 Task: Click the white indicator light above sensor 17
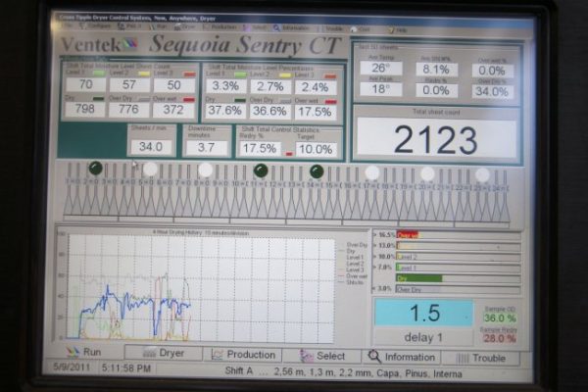pyautogui.click(x=372, y=172)
